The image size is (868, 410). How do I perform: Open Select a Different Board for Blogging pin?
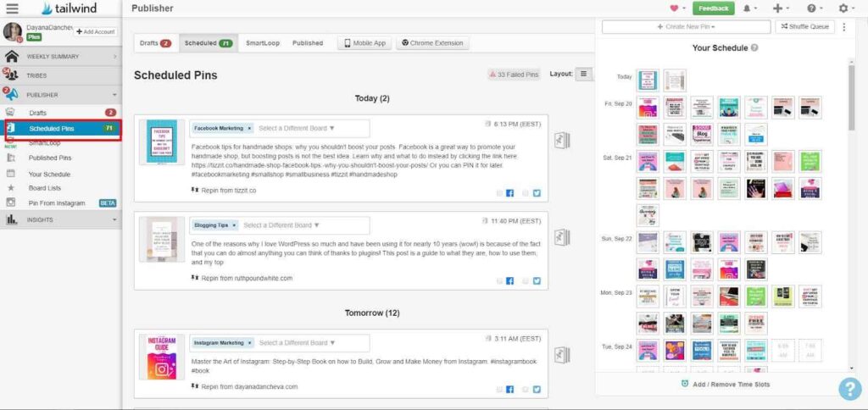coord(281,225)
